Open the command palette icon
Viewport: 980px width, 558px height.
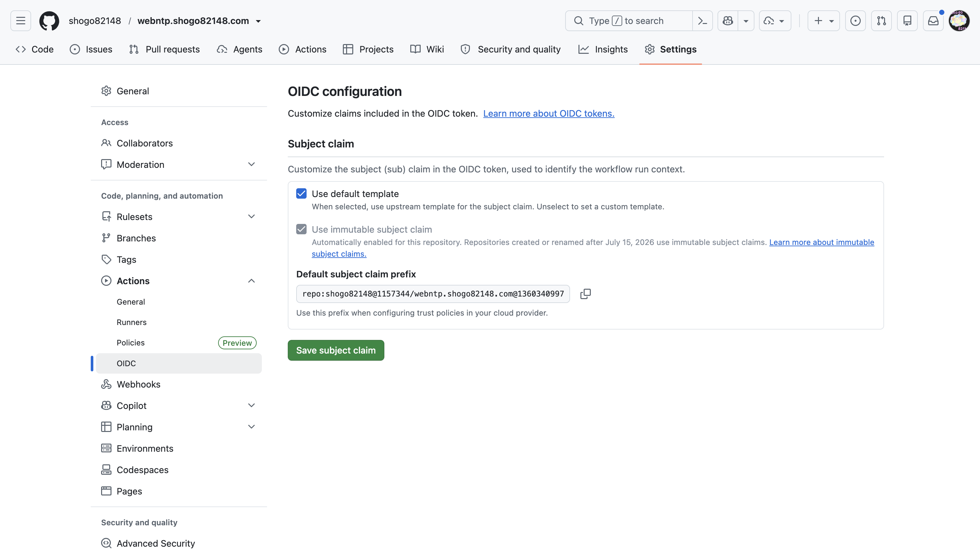(702, 21)
